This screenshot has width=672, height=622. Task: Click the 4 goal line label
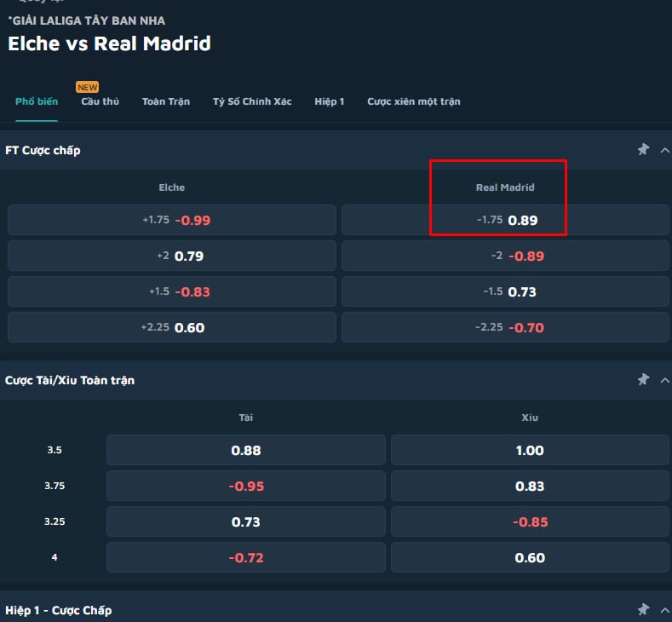pyautogui.click(x=55, y=557)
